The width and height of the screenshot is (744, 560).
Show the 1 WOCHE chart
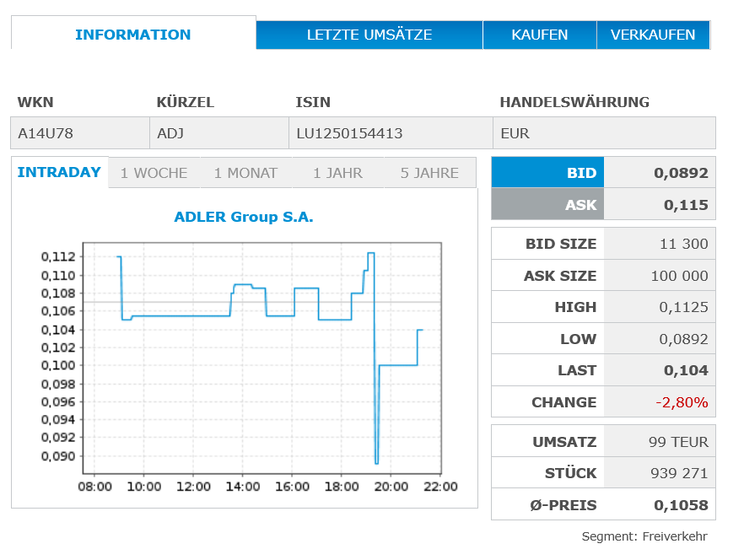154,173
